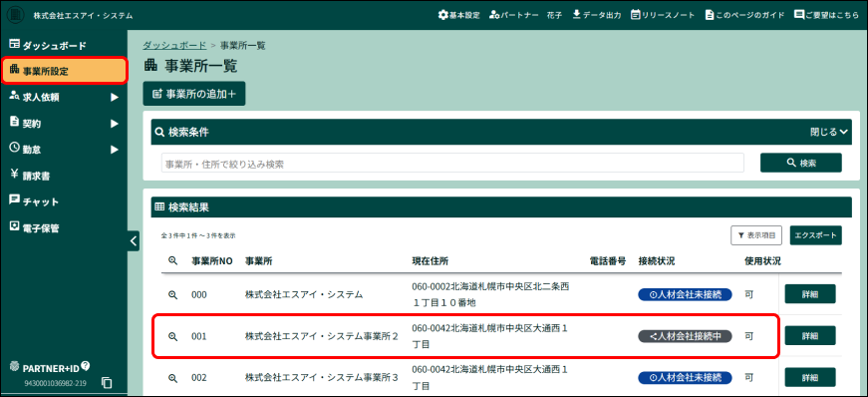
Task: Open このページのガイド page guide
Action: coord(744,15)
